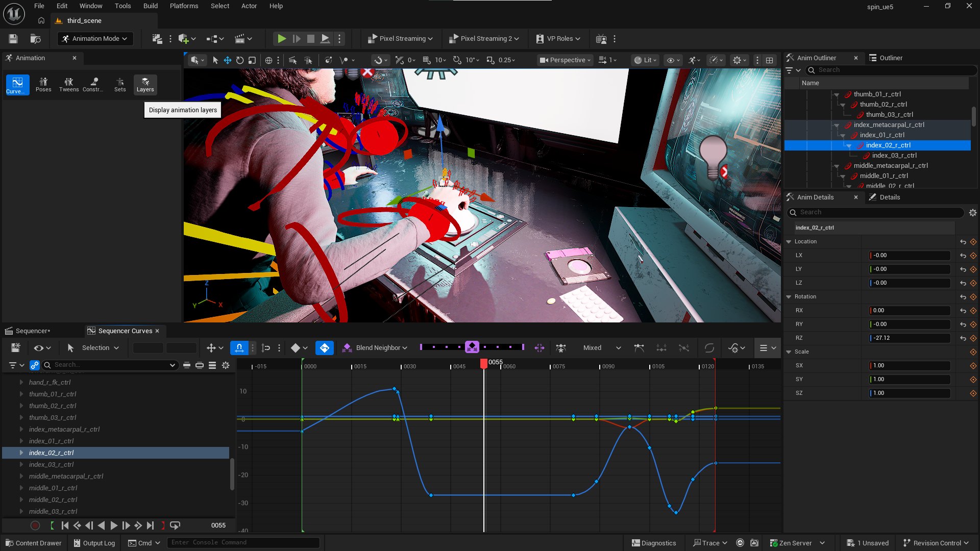Click the Sets tool icon
This screenshot has height=551, width=980.
[x=120, y=85]
